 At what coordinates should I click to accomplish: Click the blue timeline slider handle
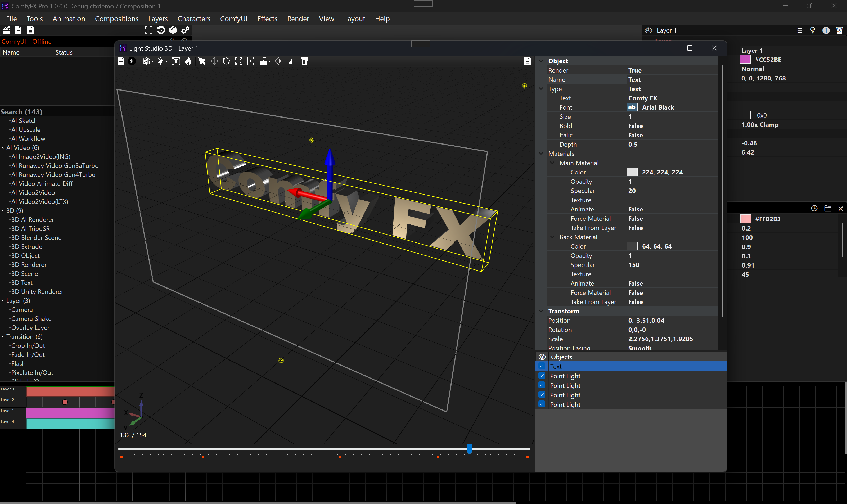coord(469,449)
